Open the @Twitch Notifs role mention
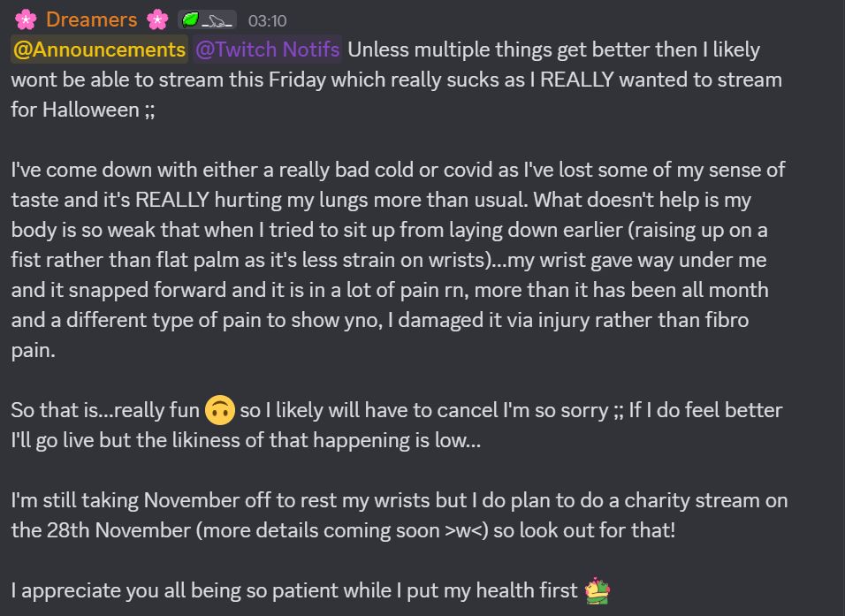This screenshot has height=616, width=845. pyautogui.click(x=267, y=49)
